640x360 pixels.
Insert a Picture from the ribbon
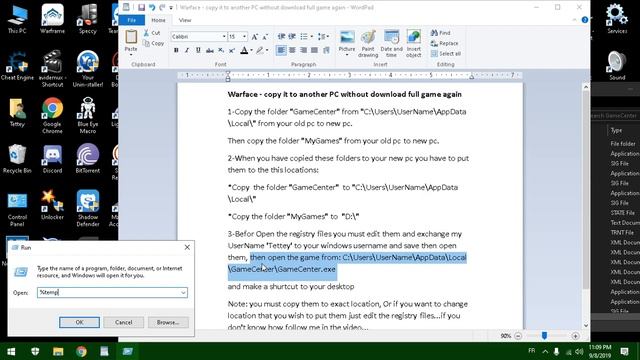click(x=347, y=38)
